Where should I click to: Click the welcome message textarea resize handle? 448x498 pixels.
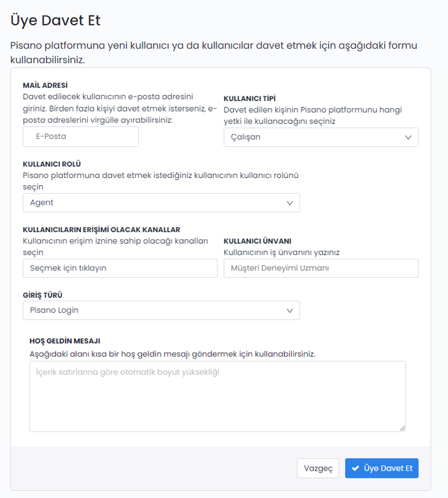tap(402, 428)
